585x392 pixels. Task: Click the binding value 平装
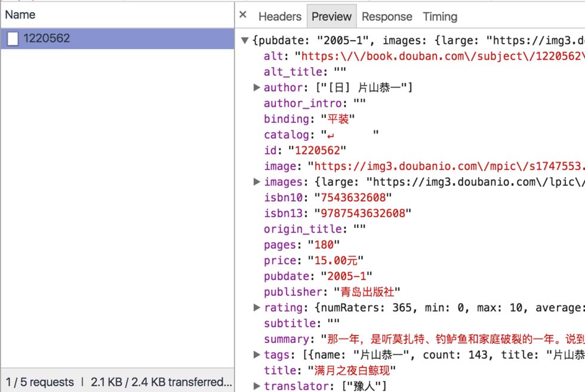[x=338, y=119]
